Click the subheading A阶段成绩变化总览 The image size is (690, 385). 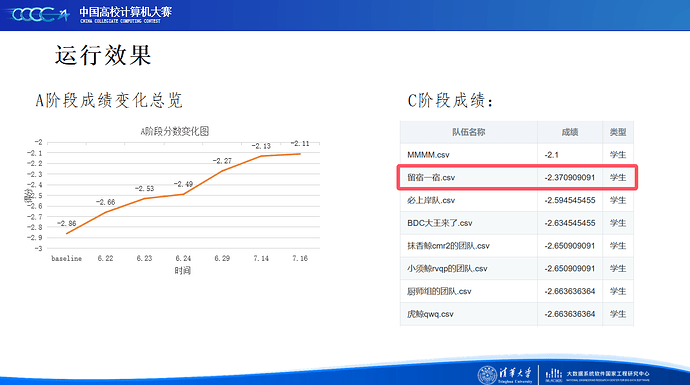[109, 100]
